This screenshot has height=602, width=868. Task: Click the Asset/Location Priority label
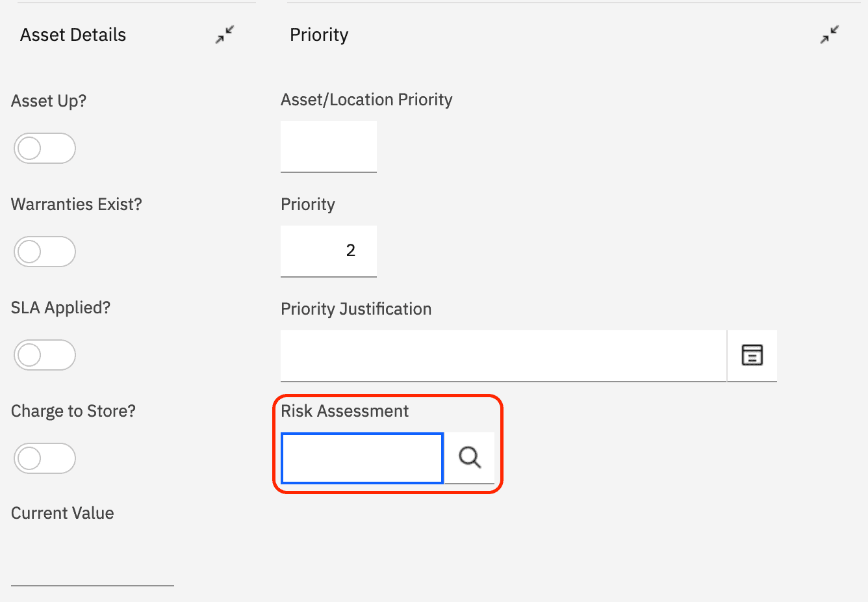tap(366, 99)
